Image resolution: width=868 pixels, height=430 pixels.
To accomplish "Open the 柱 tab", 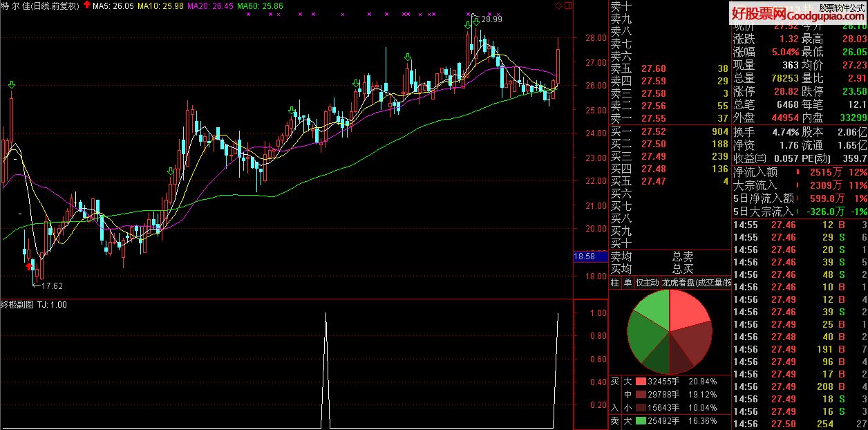I will click(614, 282).
